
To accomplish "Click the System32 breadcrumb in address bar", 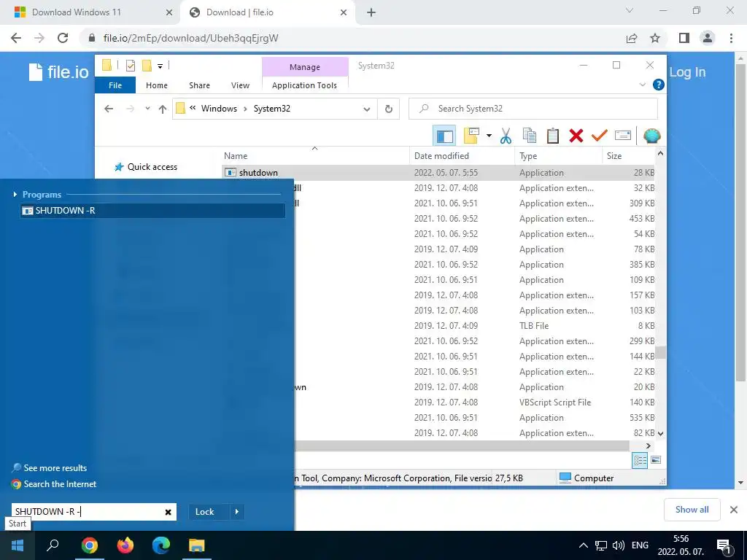I will point(271,109).
